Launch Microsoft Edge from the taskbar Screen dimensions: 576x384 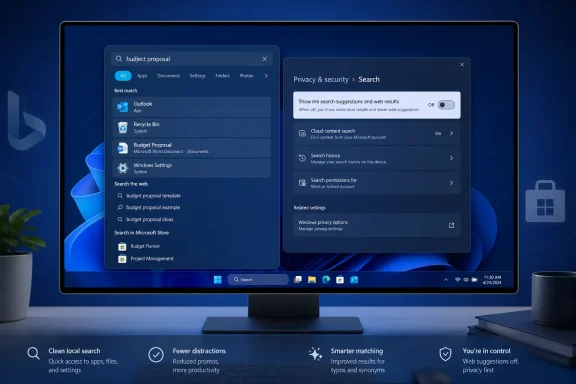326,280
